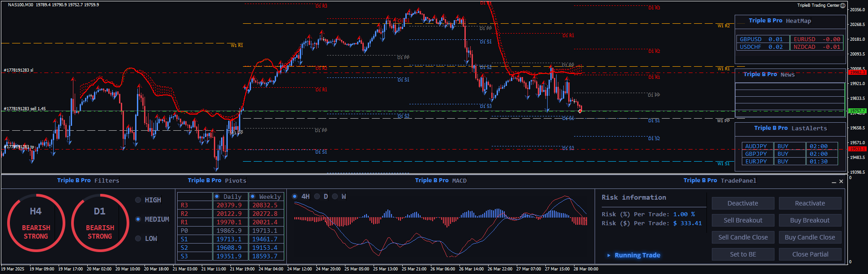Click the Set to BE button
868x274 pixels.
coord(743,254)
